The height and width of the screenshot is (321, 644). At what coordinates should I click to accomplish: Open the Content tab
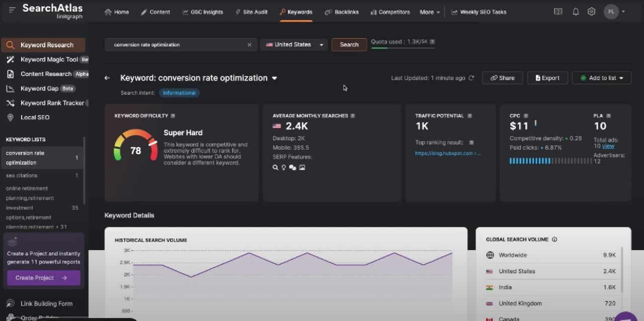(155, 12)
